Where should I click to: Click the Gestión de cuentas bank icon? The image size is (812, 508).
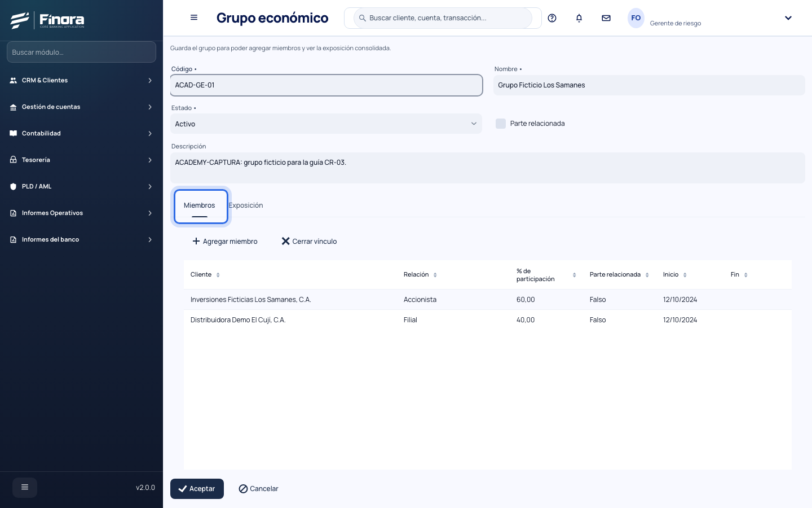[x=14, y=107]
